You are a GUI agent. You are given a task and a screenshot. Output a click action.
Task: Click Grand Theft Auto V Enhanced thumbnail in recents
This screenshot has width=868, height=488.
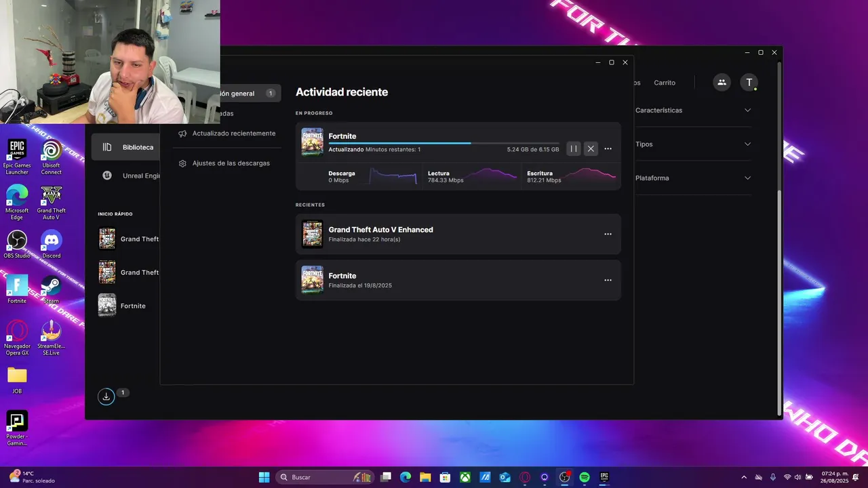coord(313,234)
